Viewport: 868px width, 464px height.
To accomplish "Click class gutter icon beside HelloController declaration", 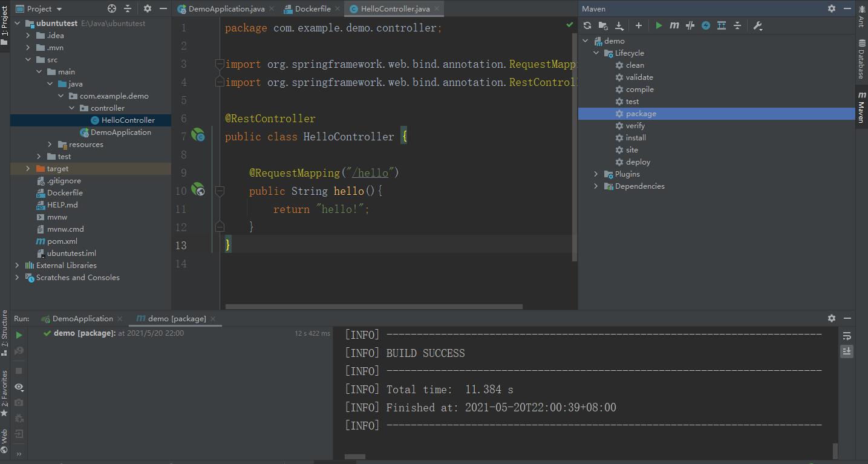I will pyautogui.click(x=198, y=136).
